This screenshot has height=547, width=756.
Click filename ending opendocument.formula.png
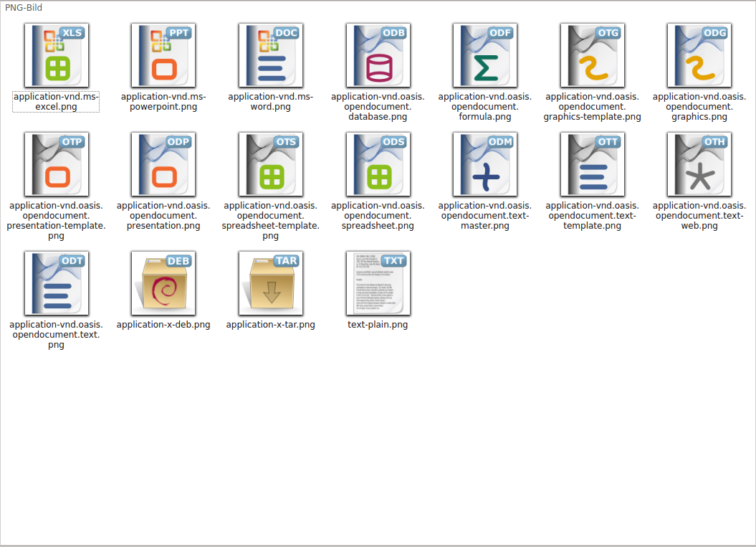(485, 107)
